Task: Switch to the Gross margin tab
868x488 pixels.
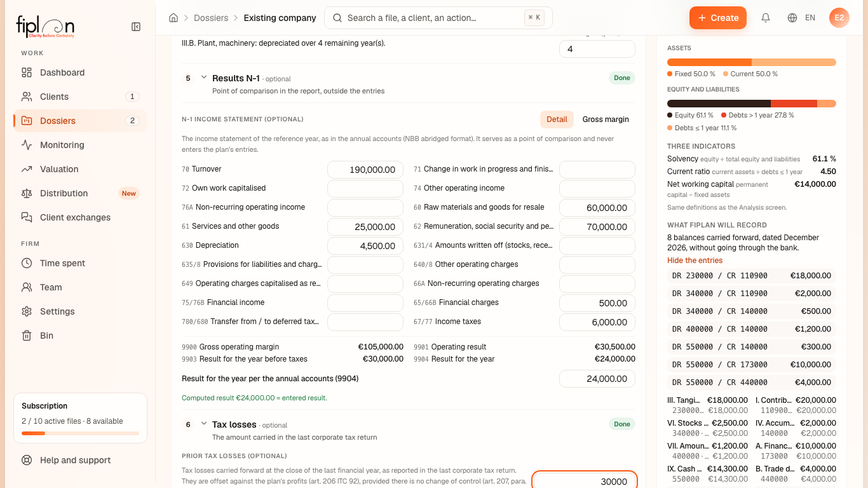Action: [606, 119]
